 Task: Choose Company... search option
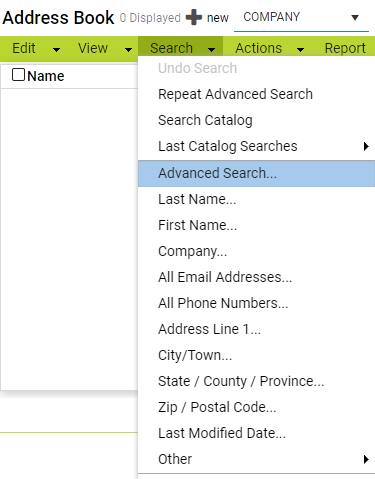click(256, 251)
